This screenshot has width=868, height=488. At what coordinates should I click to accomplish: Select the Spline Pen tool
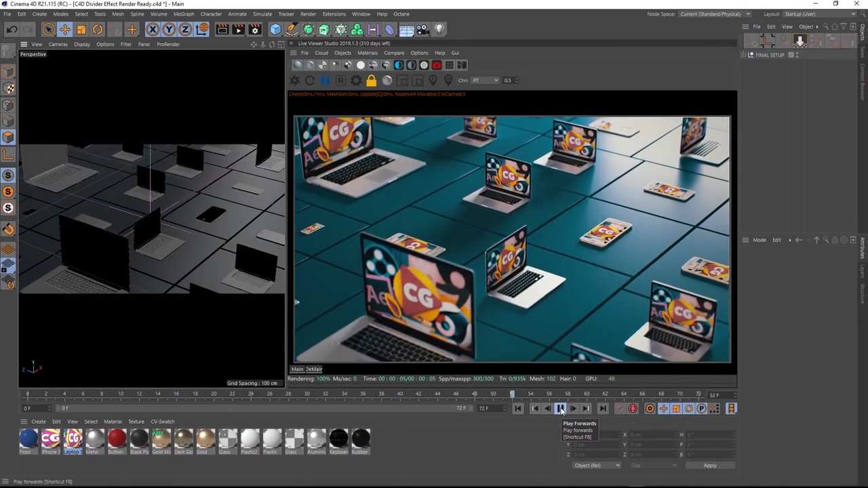[x=292, y=29]
